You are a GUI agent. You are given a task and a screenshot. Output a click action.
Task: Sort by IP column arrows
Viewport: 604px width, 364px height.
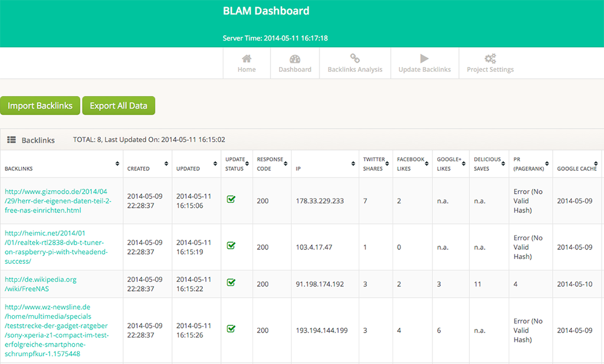coord(353,164)
